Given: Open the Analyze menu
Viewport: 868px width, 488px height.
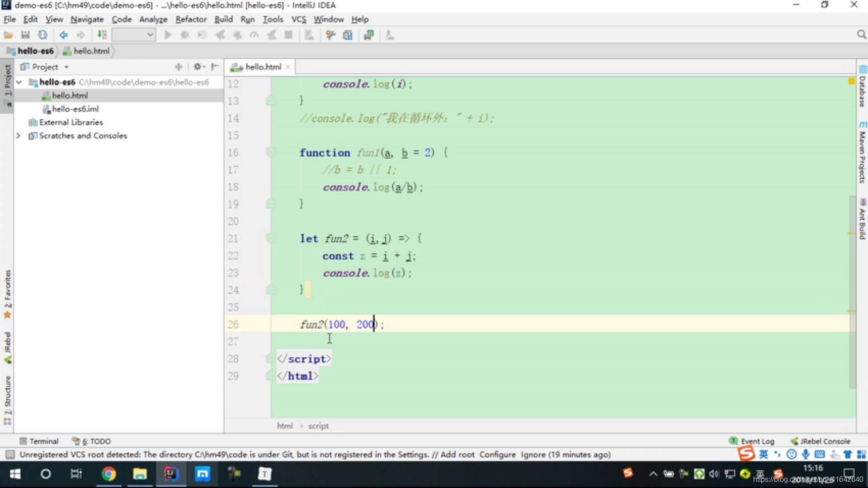Looking at the screenshot, I should click(x=153, y=19).
